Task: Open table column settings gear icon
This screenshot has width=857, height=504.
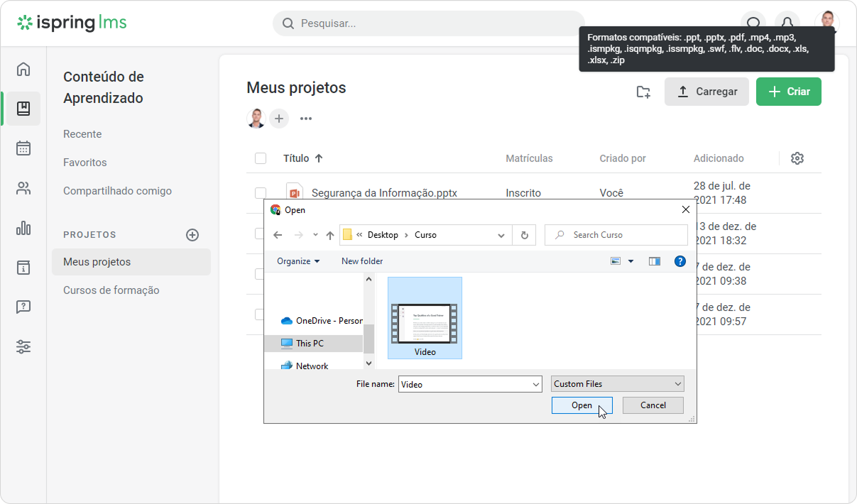Action: [x=797, y=158]
